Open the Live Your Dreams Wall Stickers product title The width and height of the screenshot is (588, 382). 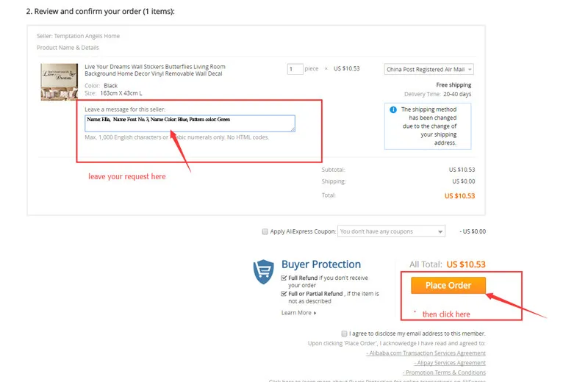click(155, 70)
